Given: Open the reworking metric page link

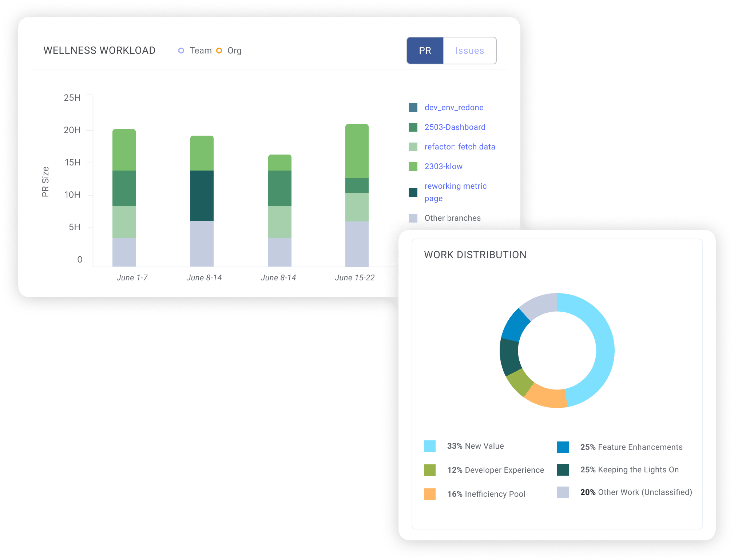Looking at the screenshot, I should (455, 192).
